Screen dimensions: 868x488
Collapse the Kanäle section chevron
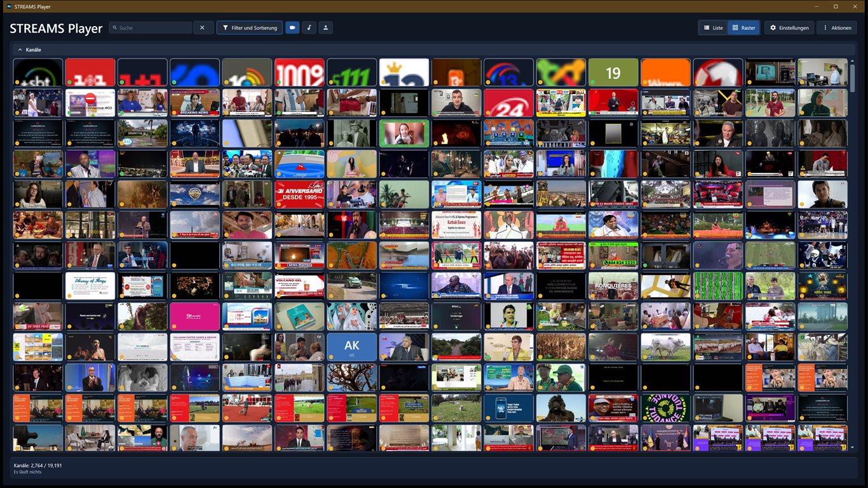click(x=20, y=50)
